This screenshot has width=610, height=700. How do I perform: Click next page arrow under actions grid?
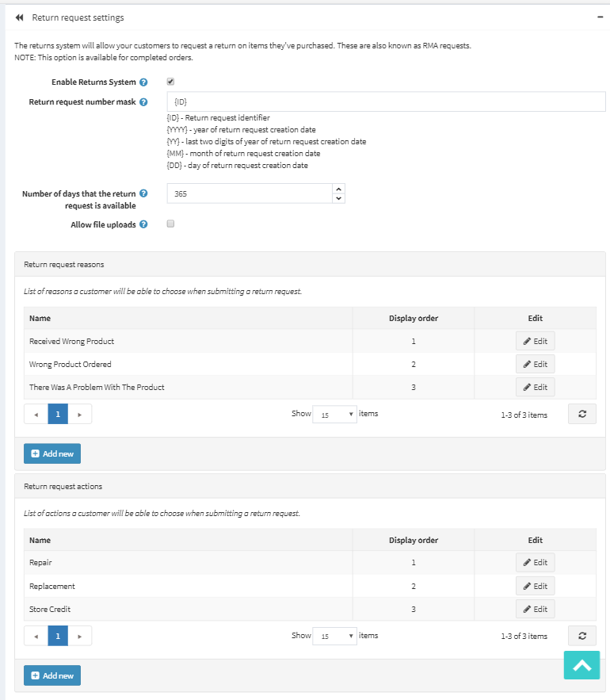coord(79,635)
